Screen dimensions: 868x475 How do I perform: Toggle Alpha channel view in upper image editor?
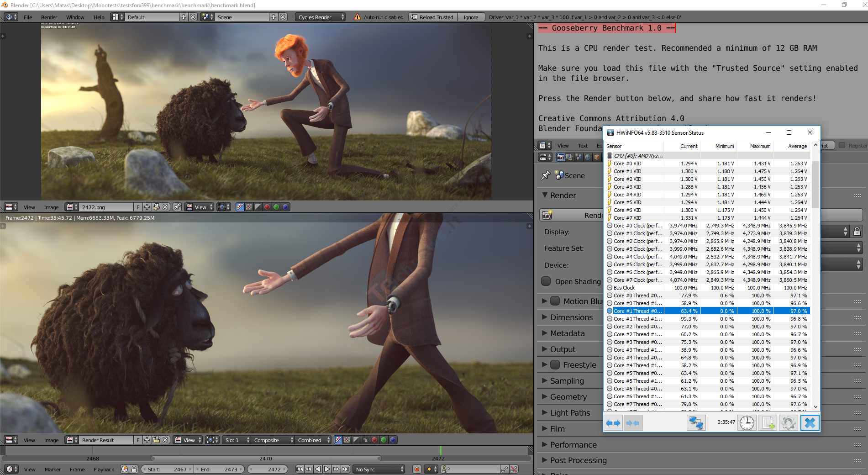[258, 207]
